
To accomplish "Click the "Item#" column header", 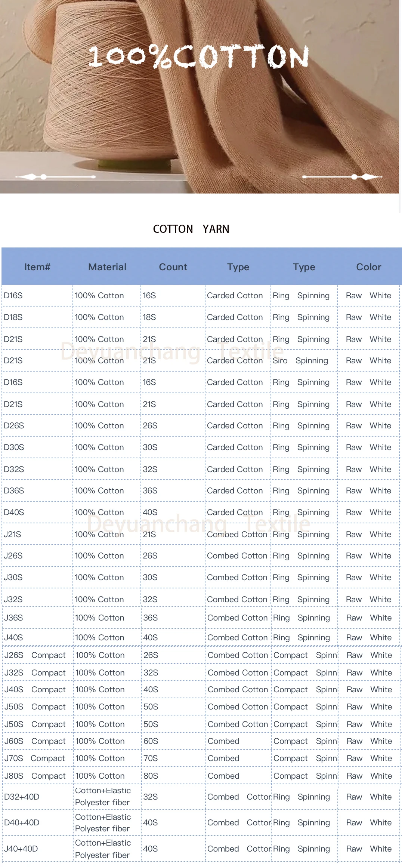I will point(37,267).
